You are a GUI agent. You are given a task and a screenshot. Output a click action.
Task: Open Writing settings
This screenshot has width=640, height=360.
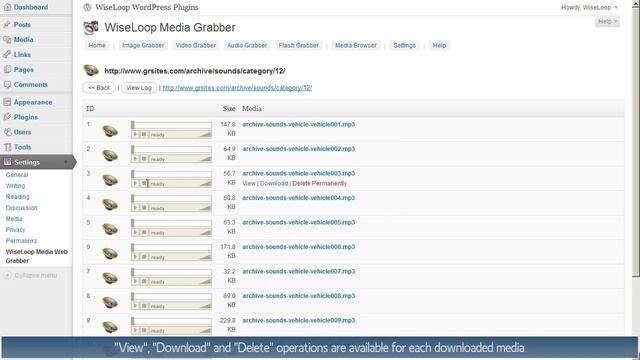(x=16, y=186)
